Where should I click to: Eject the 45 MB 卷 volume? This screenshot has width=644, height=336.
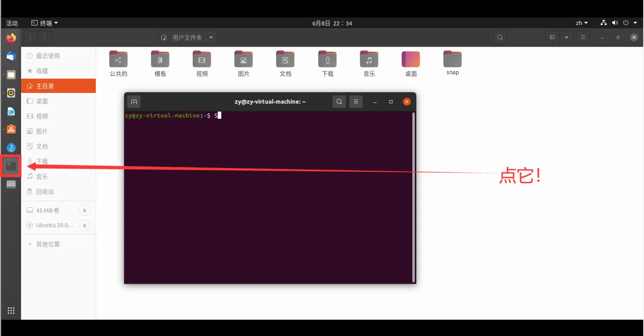click(x=85, y=210)
